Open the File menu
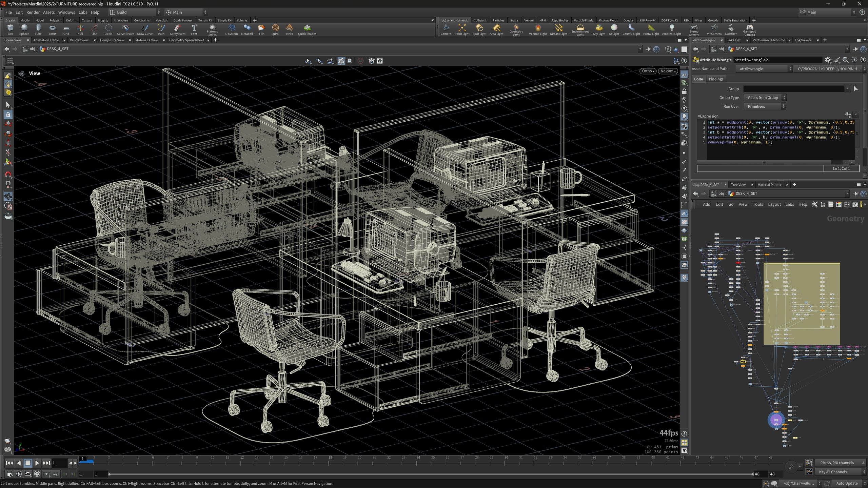The image size is (868, 488). (x=8, y=12)
